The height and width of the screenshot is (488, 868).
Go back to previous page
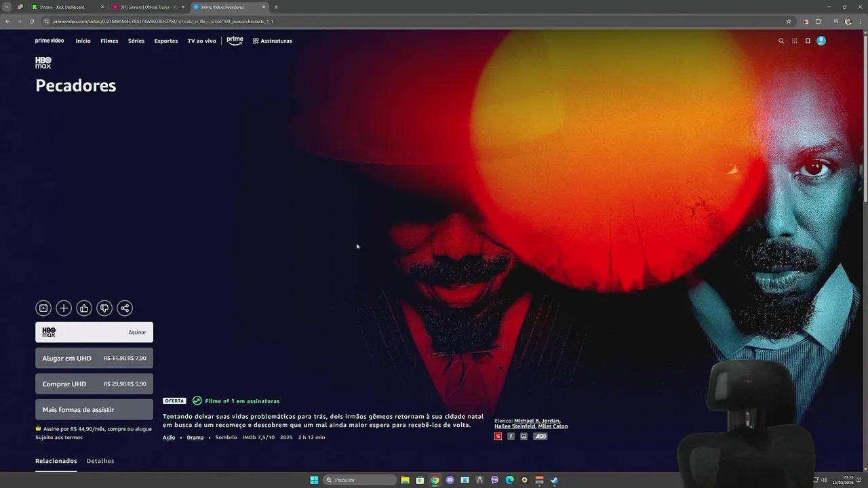coord(7,21)
